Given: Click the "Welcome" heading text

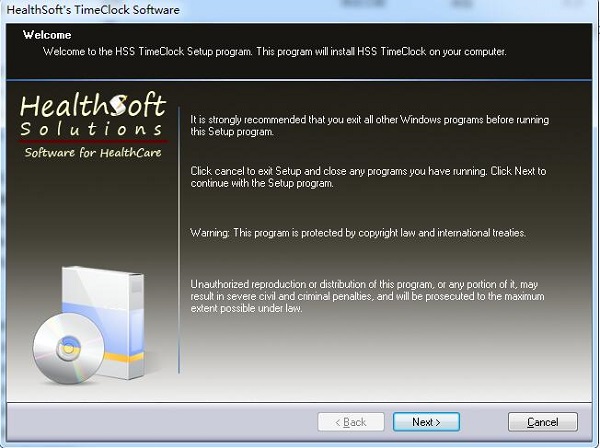Looking at the screenshot, I should [47, 35].
